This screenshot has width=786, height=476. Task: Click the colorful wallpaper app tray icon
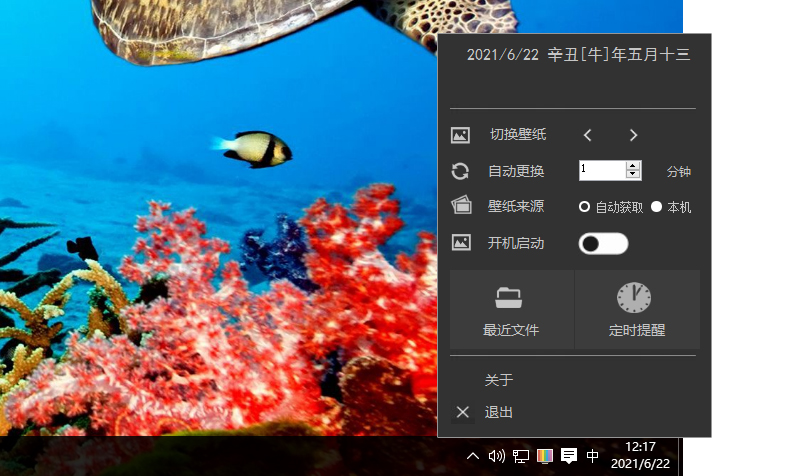(x=545, y=456)
